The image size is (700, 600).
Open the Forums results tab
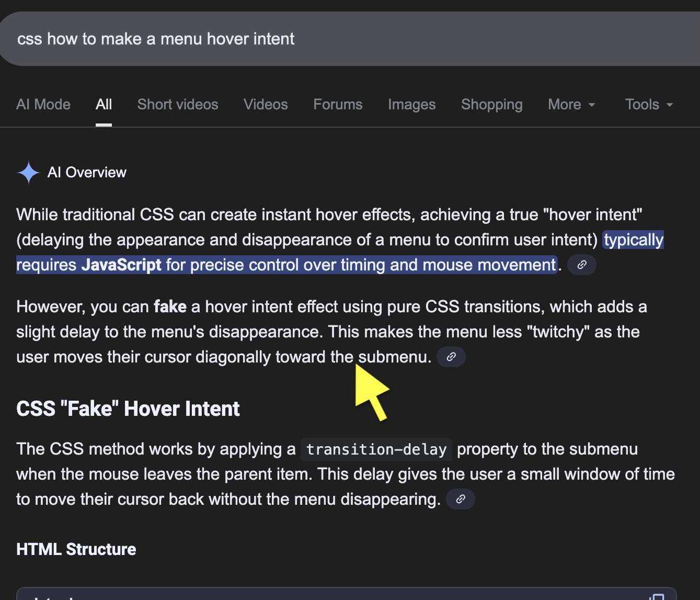338,105
